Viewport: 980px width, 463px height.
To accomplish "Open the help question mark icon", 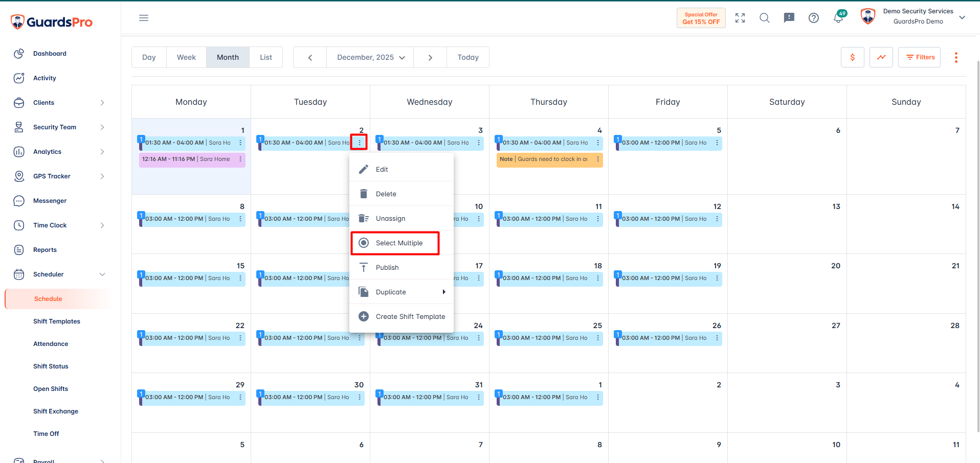I will [814, 18].
